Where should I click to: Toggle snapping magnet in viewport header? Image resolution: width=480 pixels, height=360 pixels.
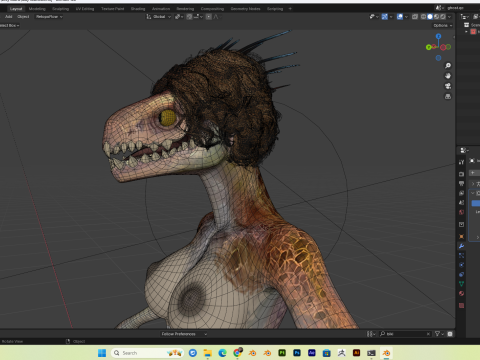pos(189,17)
